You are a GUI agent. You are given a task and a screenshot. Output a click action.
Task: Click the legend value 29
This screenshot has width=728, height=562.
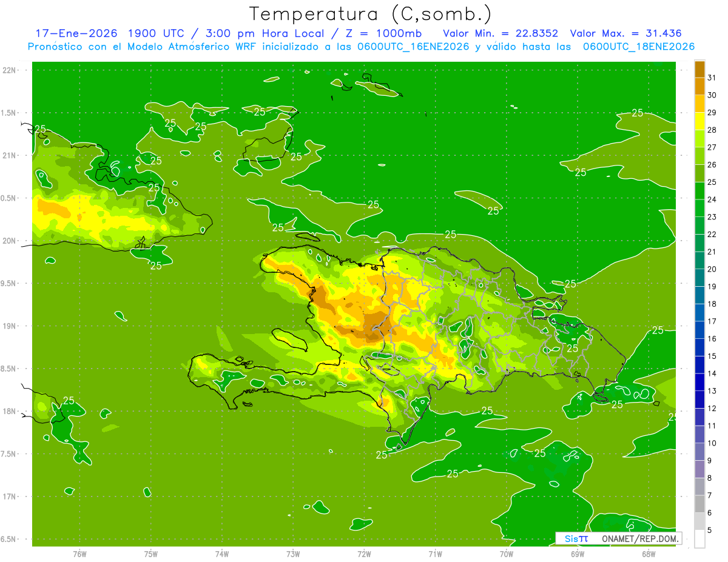pyautogui.click(x=712, y=113)
